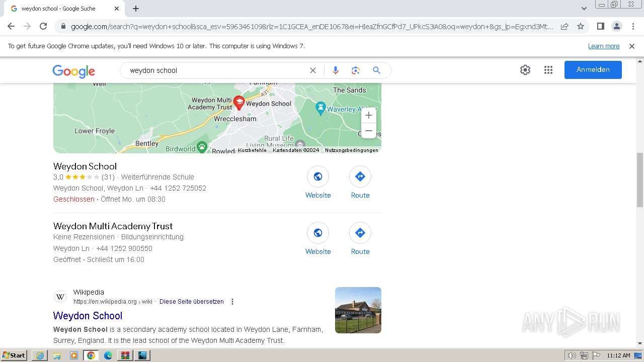This screenshot has height=362, width=644.
Task: Open Wikipedia school photo thumbnail
Action: point(358,310)
